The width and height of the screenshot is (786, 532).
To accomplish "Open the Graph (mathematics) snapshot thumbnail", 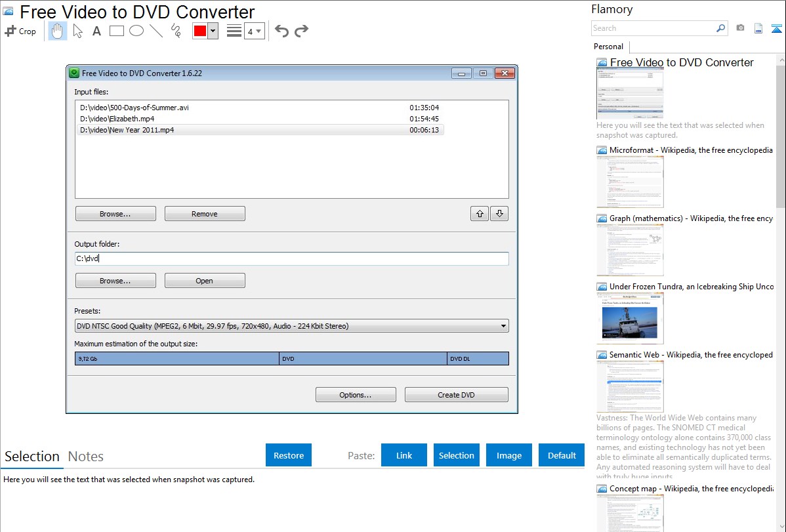I will coord(630,249).
